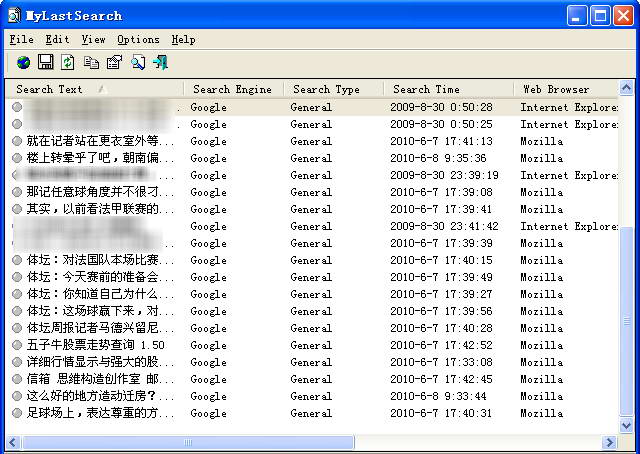Click the Exit door toolbar icon
Image resolution: width=640 pixels, height=454 pixels.
(160, 62)
